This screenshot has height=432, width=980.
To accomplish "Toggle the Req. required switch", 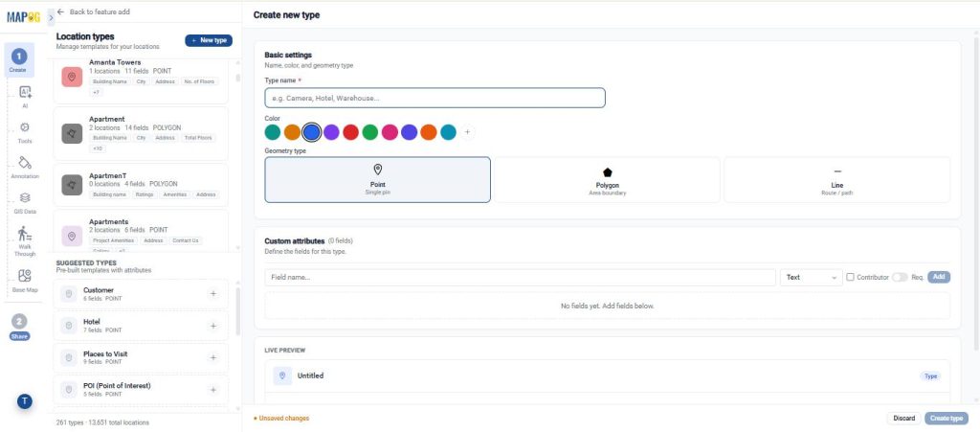I will tap(900, 277).
